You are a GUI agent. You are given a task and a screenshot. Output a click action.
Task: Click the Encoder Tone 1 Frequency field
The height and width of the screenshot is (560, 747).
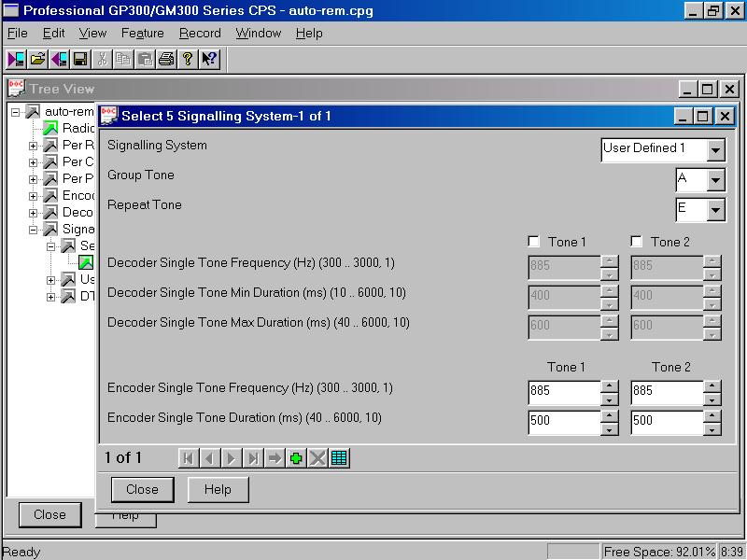pos(564,392)
